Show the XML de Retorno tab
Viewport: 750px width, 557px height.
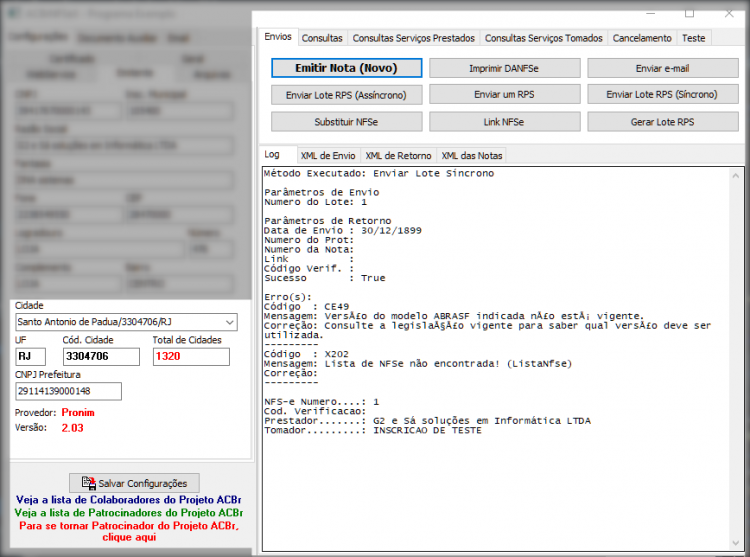pyautogui.click(x=398, y=155)
